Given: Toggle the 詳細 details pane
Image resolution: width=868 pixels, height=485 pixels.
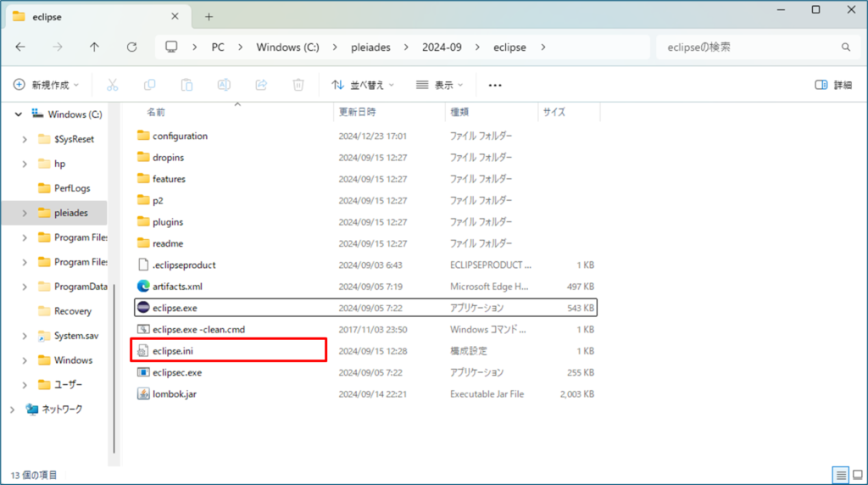Looking at the screenshot, I should coord(833,85).
